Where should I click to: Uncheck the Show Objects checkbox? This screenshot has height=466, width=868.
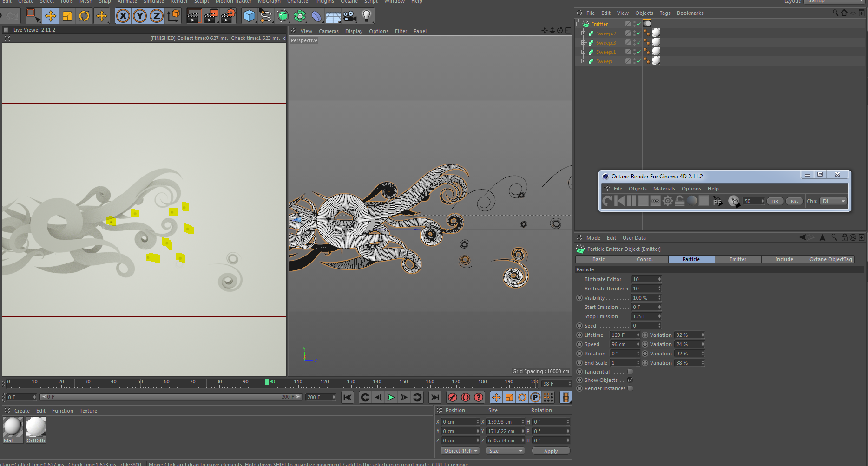coord(630,380)
